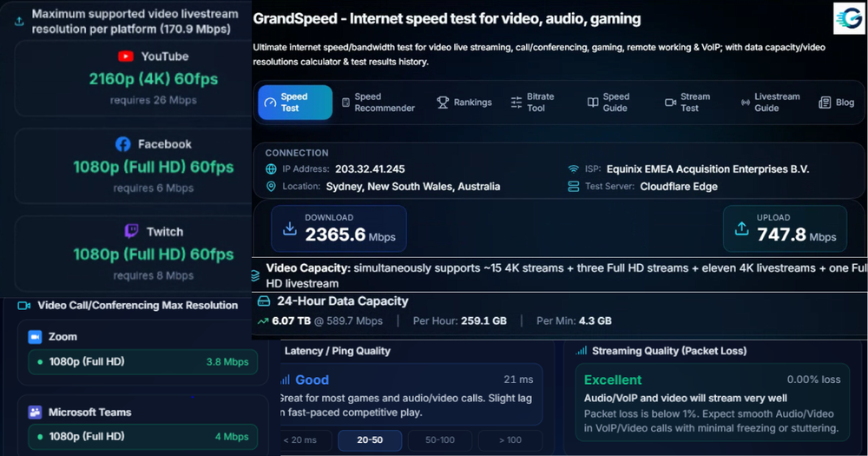The width and height of the screenshot is (868, 456).
Task: Click the IP address 203.32.41.245
Action: tap(370, 169)
